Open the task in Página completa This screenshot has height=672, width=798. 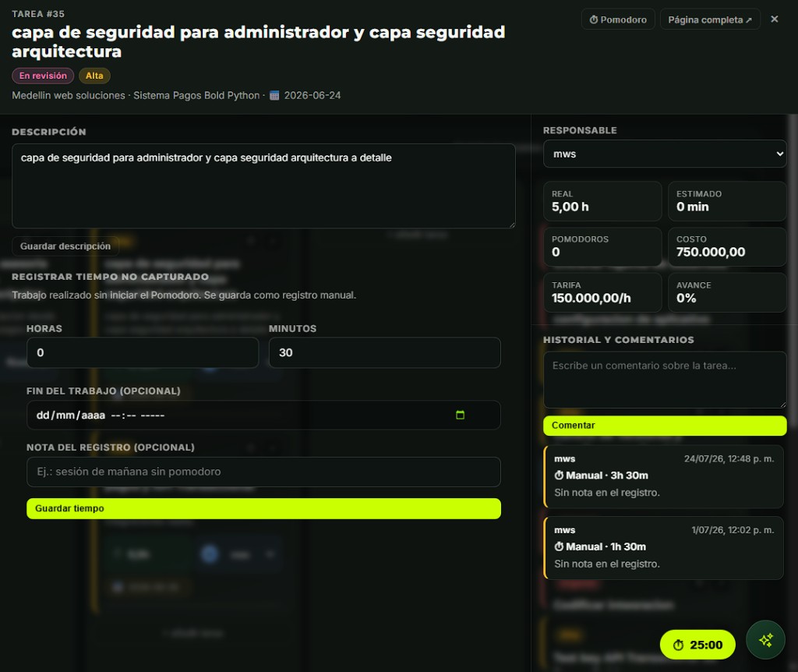point(709,19)
